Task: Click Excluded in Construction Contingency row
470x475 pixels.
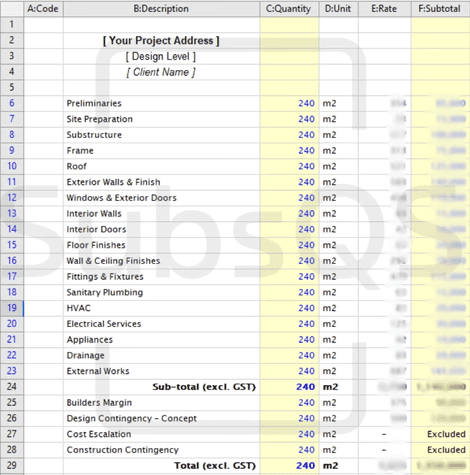Action: [x=446, y=450]
